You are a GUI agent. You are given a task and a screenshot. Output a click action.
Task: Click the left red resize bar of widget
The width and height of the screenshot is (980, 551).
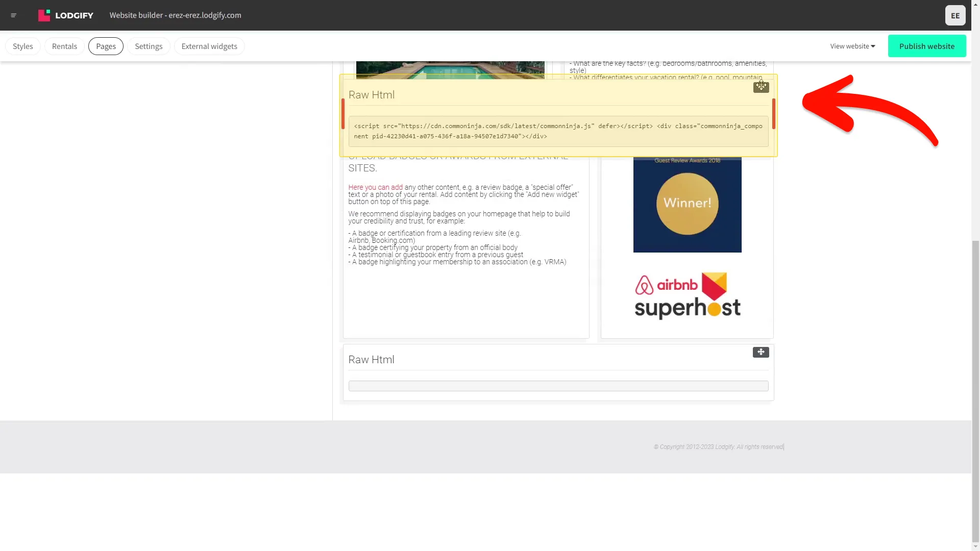point(343,114)
